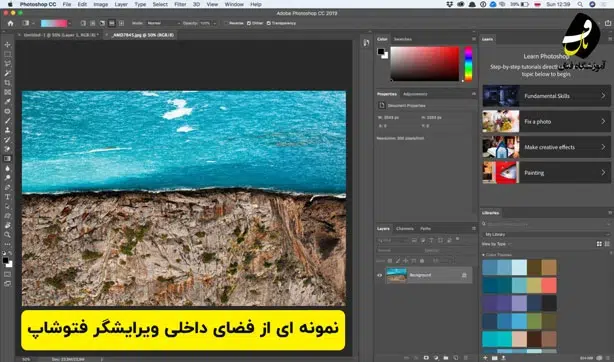Toggle lock transparent pixels in Layers panel

[x=390, y=261]
